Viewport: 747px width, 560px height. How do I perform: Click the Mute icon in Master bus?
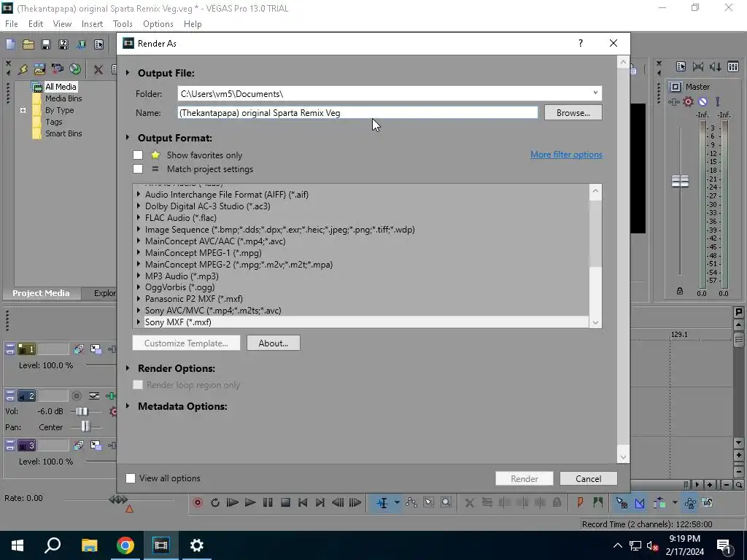tap(703, 101)
